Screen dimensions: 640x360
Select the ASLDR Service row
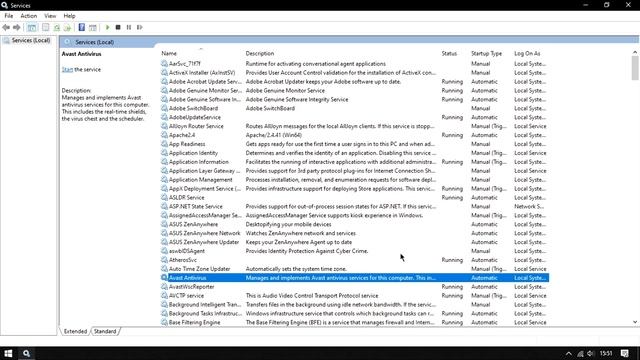point(355,198)
